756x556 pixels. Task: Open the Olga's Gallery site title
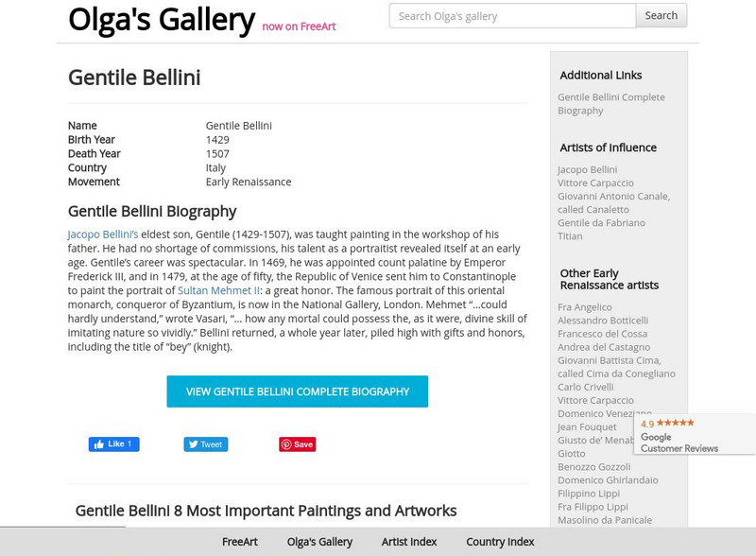point(161,19)
